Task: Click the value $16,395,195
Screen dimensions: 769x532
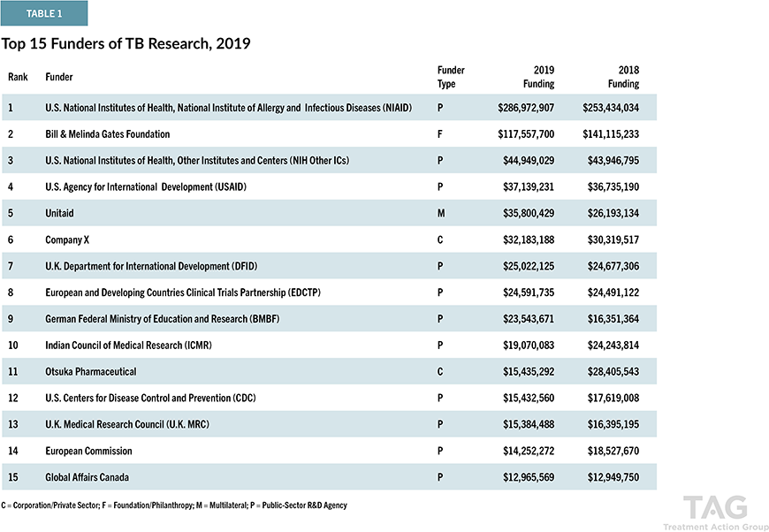Action: coord(613,424)
